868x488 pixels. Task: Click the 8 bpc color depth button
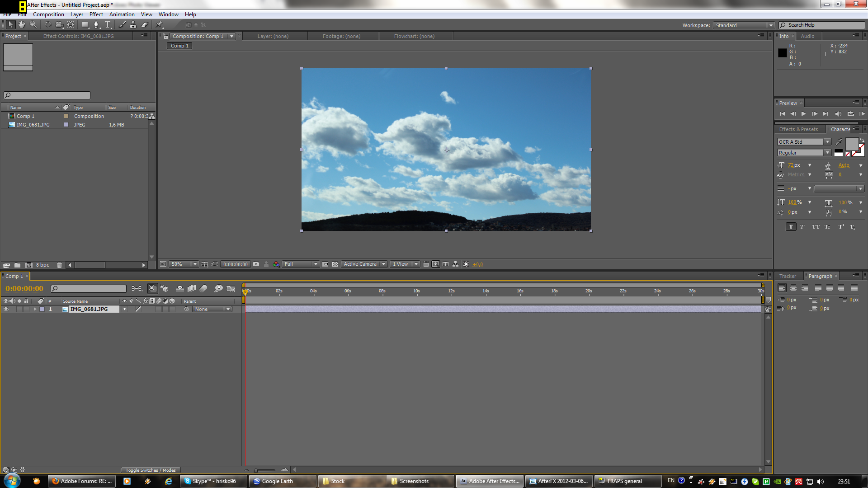(42, 265)
